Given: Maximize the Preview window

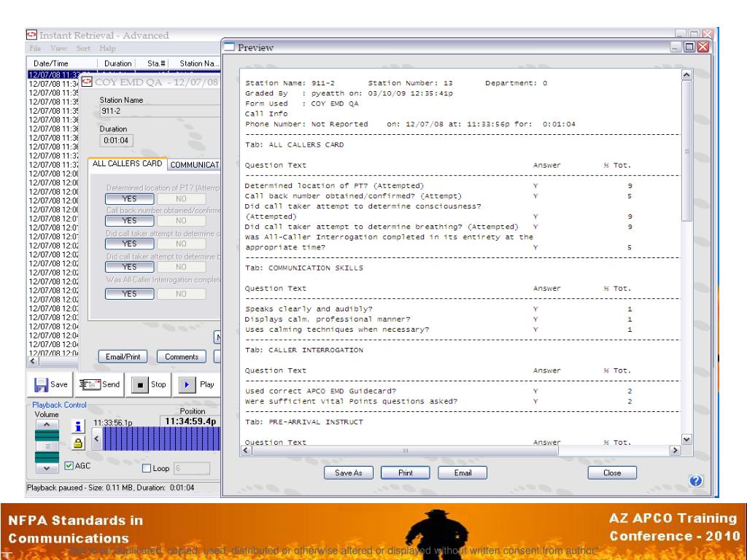Looking at the screenshot, I should tap(689, 47).
